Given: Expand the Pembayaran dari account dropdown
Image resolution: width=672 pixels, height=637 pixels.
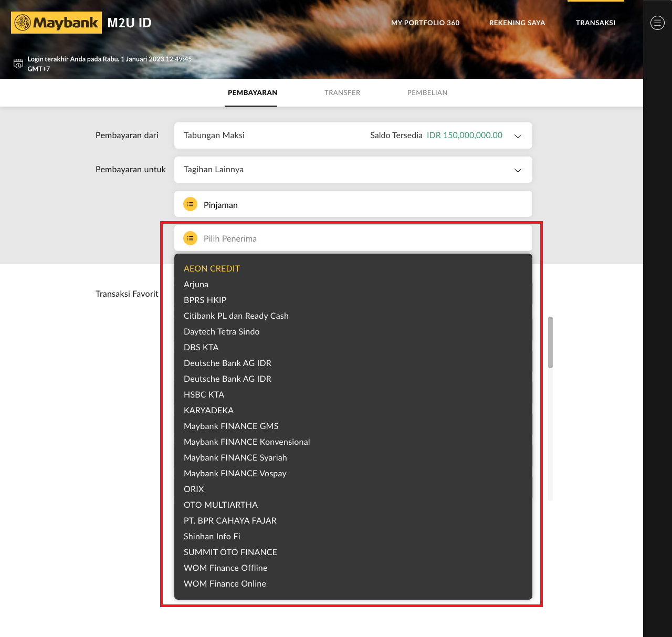Looking at the screenshot, I should (518, 136).
